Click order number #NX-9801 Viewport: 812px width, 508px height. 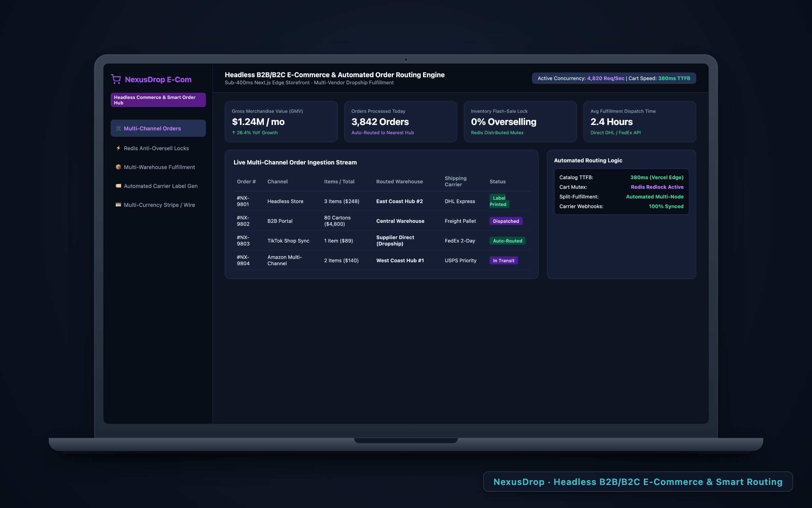[243, 201]
